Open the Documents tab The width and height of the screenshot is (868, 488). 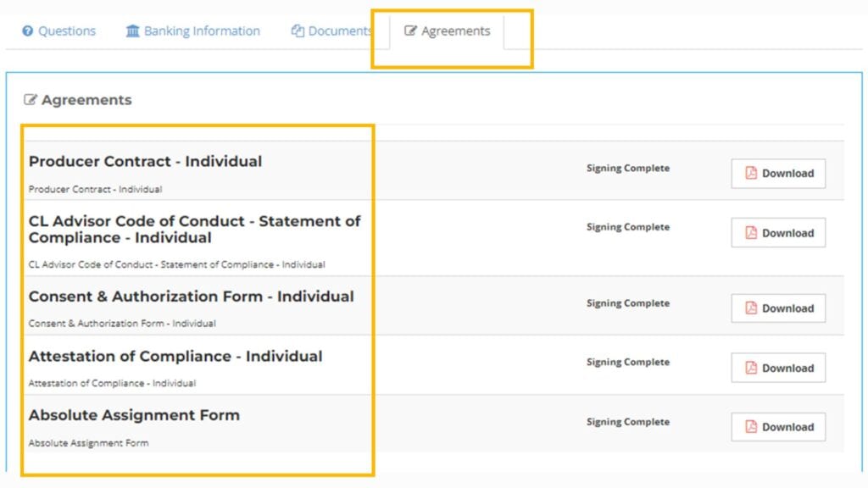[x=331, y=31]
